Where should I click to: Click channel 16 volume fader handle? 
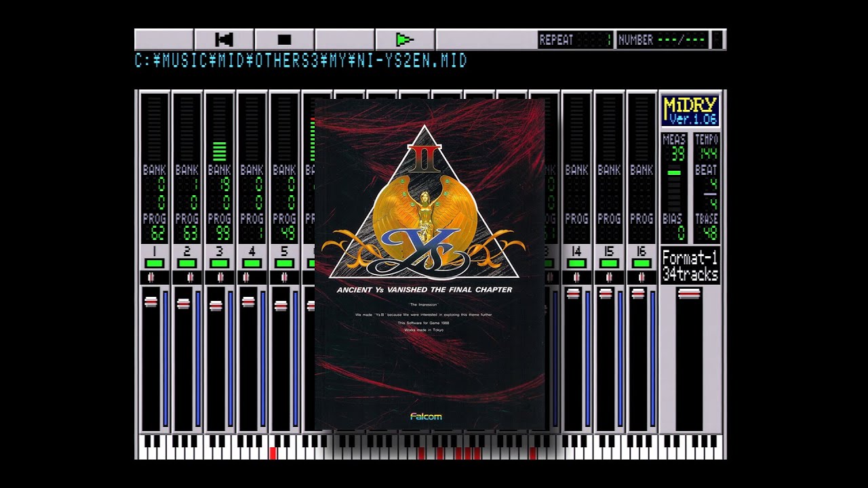coord(638,293)
